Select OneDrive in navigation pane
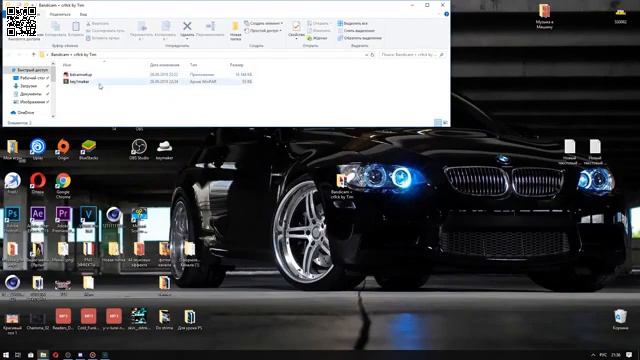Image resolution: width=640 pixels, height=360 pixels. [x=23, y=112]
